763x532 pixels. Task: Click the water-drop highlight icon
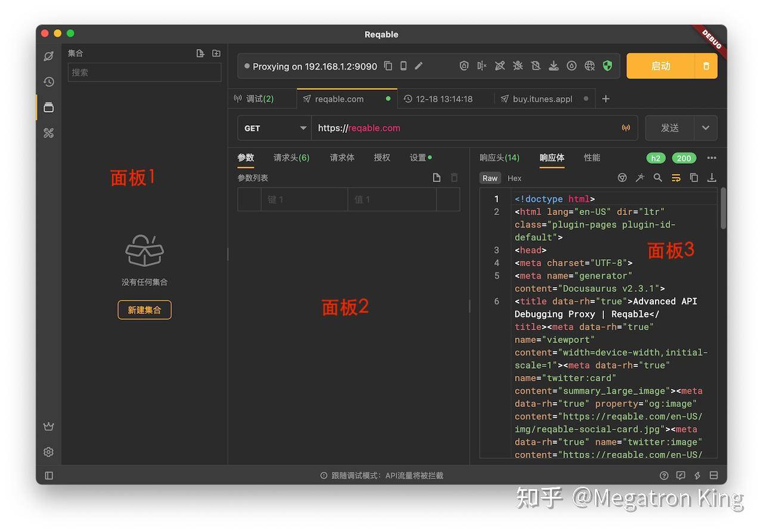pyautogui.click(x=571, y=66)
